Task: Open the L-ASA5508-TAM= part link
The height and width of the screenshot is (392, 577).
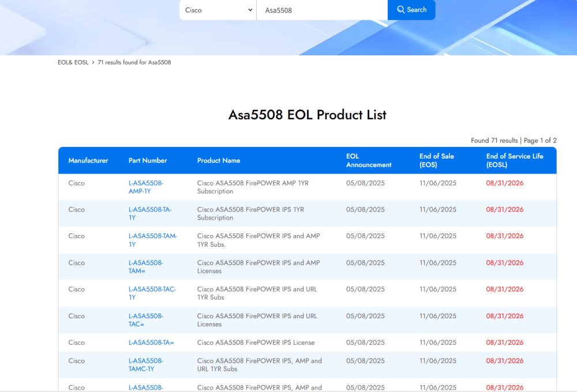Action: 146,267
